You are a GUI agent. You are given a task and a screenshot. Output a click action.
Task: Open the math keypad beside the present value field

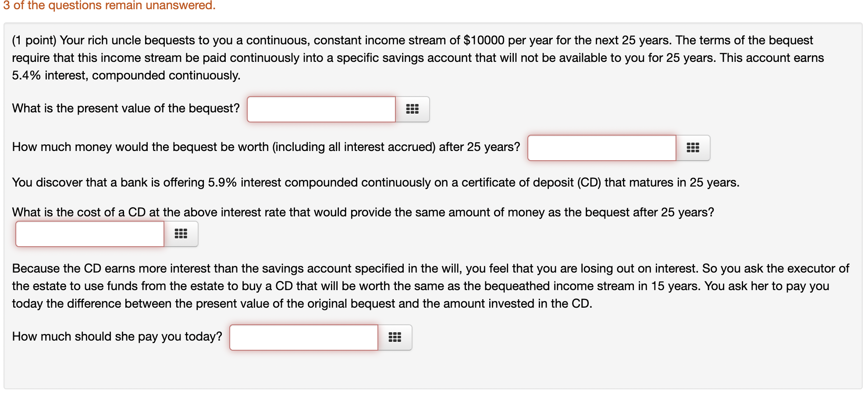(x=412, y=109)
